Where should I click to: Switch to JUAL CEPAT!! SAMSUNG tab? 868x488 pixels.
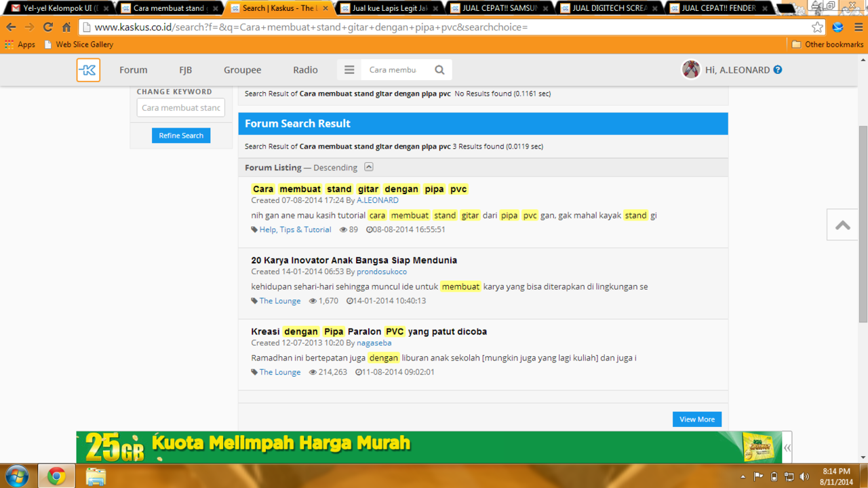(498, 8)
